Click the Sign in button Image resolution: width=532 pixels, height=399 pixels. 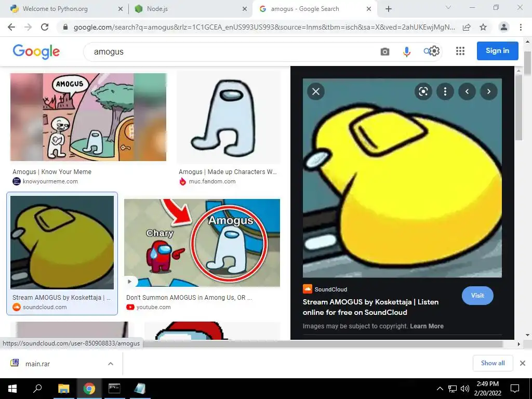coord(497,50)
